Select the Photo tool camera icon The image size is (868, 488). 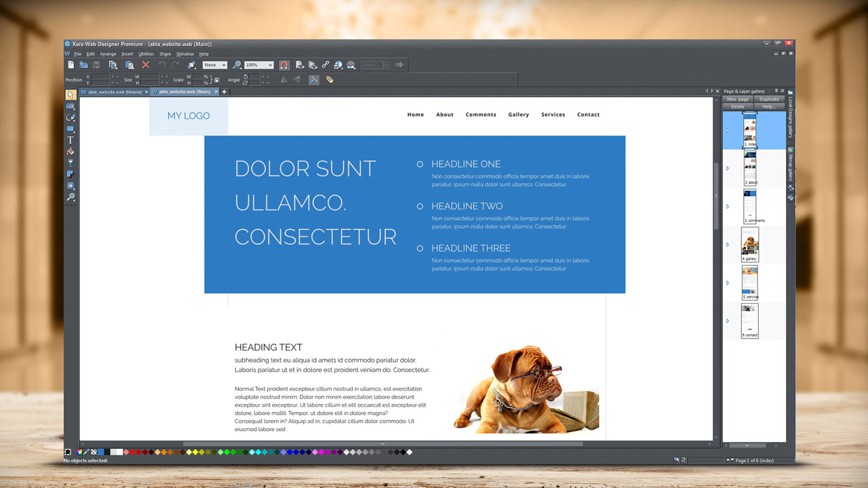(x=71, y=106)
